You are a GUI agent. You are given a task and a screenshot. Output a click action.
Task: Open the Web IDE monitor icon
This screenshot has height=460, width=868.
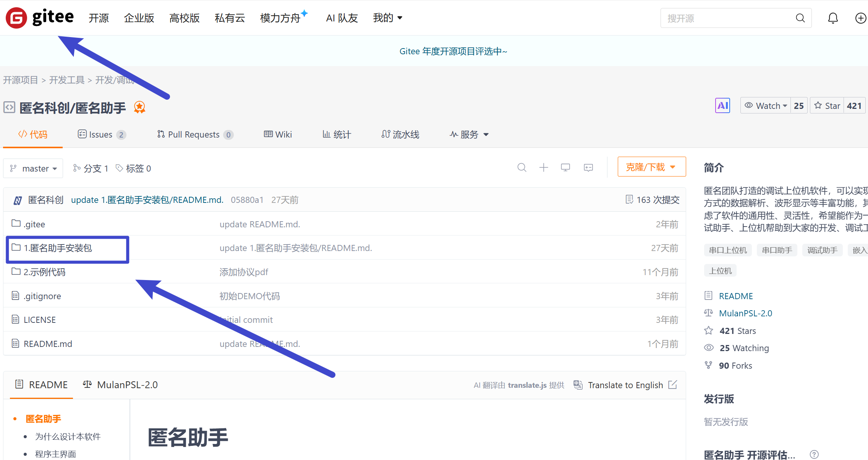click(x=565, y=167)
